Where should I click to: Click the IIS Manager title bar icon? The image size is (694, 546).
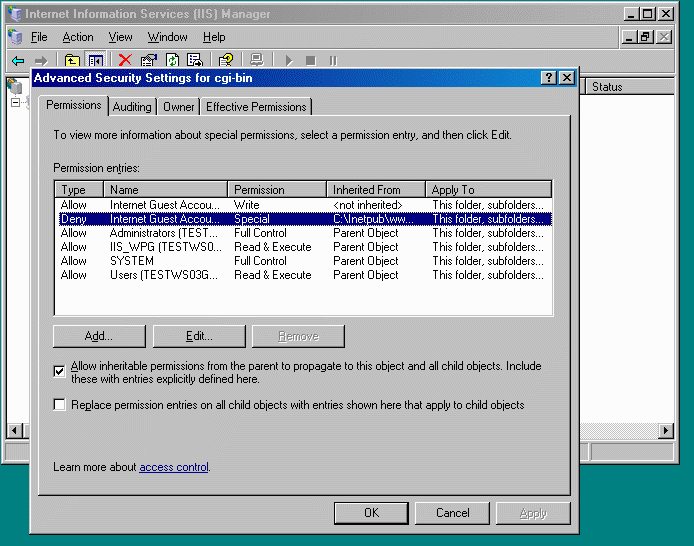[x=15, y=14]
